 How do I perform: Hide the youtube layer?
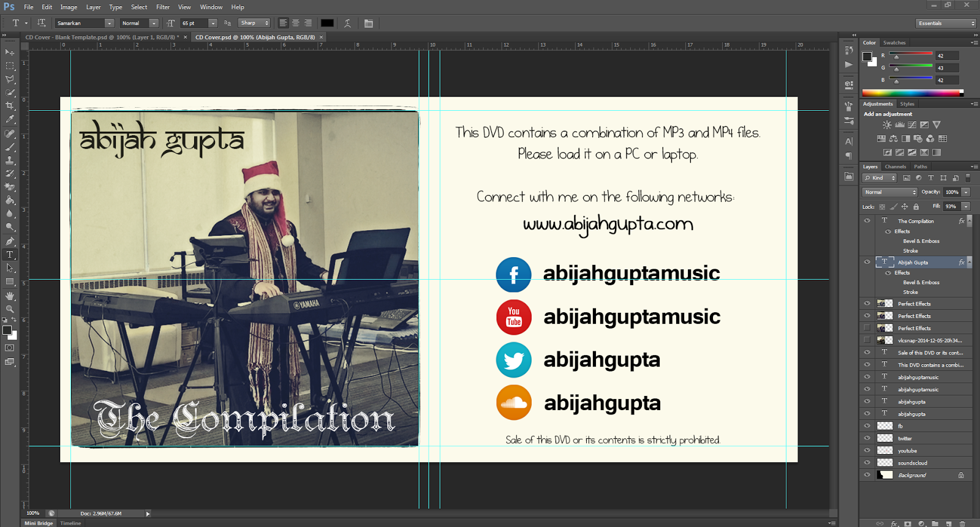click(867, 450)
